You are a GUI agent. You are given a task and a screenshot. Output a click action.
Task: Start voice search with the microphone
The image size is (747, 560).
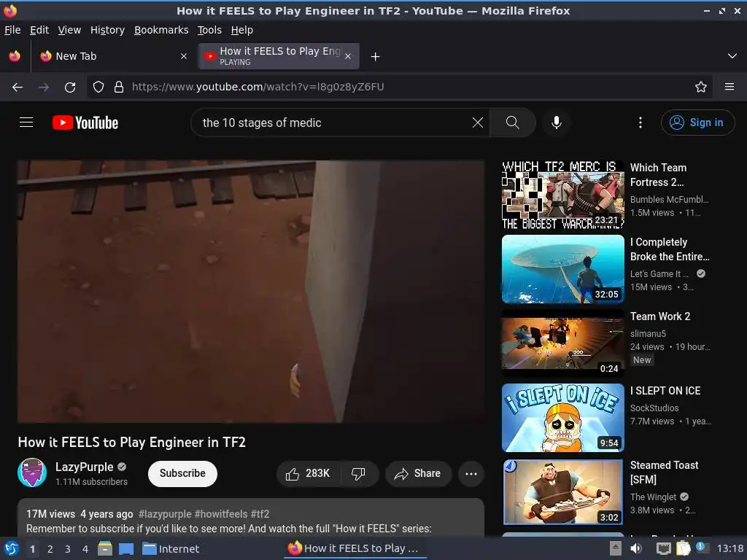(556, 122)
